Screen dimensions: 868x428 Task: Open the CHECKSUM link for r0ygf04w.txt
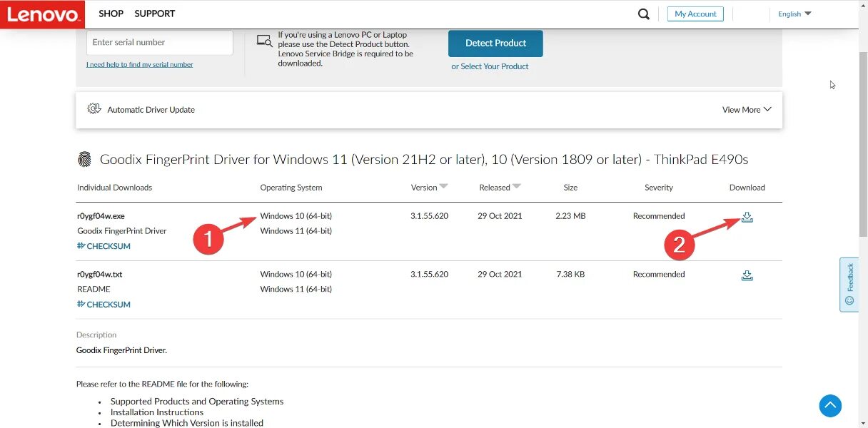(104, 305)
